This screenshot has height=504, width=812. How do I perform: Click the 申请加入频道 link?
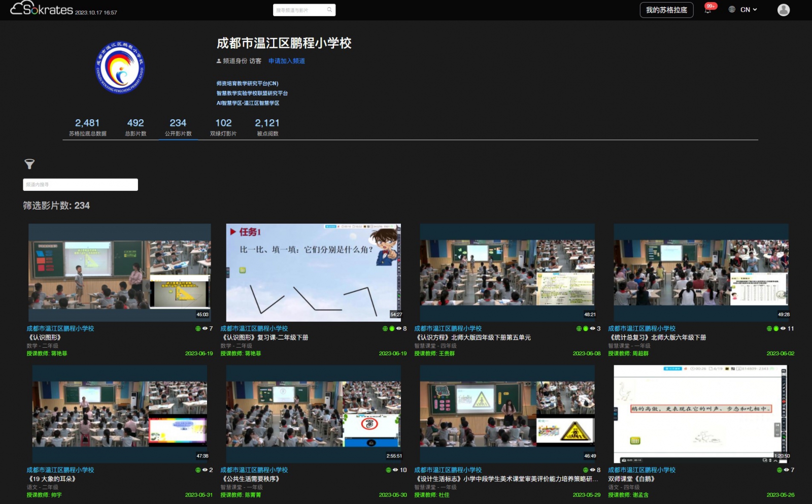[x=287, y=61]
